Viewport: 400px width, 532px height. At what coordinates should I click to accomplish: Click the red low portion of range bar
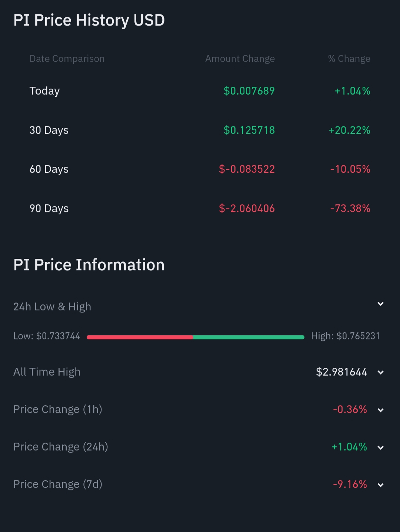[x=140, y=337]
